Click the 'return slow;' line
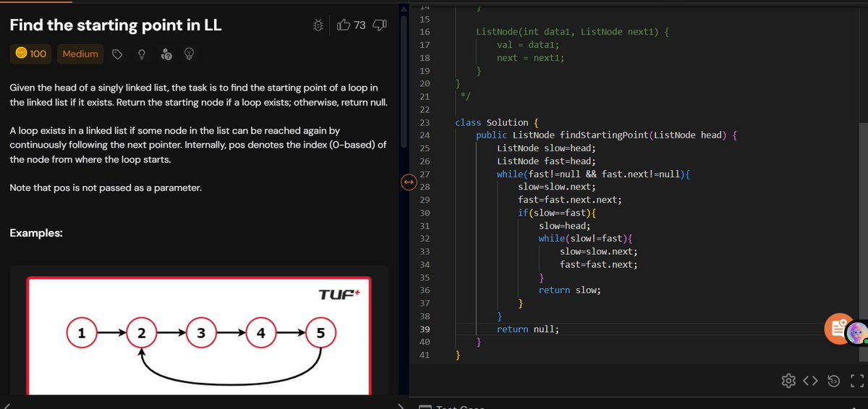 coord(570,290)
